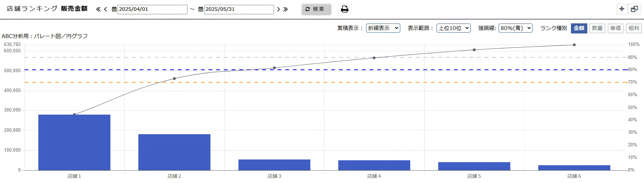Open the 累積表示 dropdown
The height and width of the screenshot is (183, 644).
[383, 28]
